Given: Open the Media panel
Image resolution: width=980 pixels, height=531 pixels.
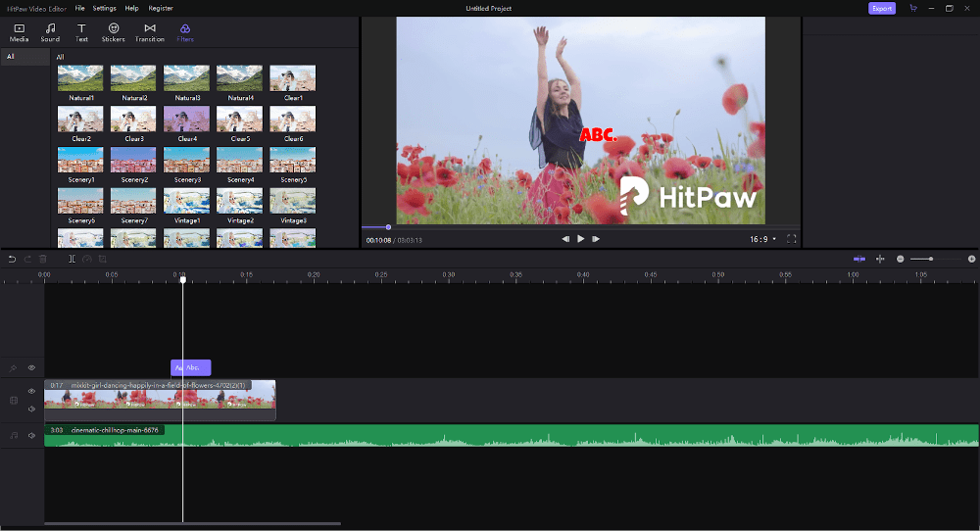Looking at the screenshot, I should tap(19, 32).
